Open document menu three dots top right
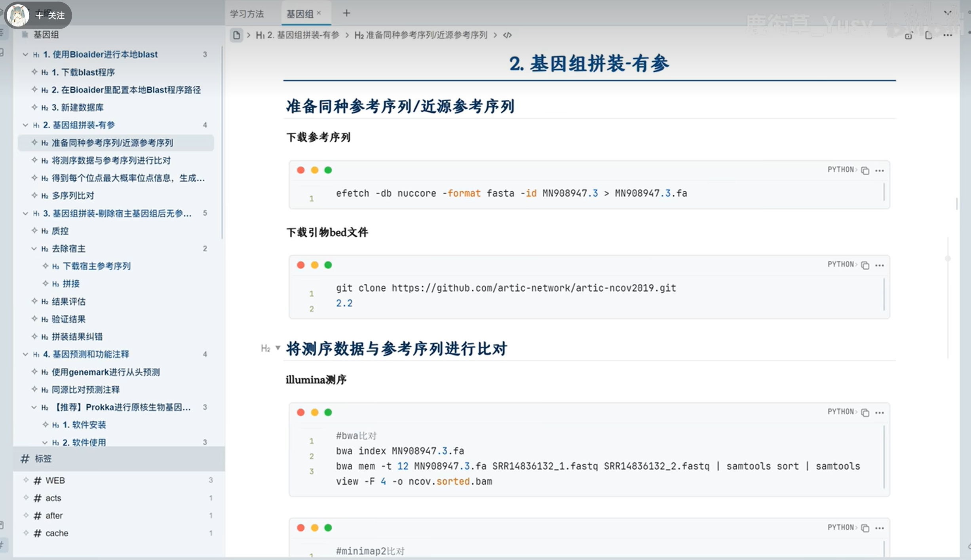971x560 pixels. point(947,35)
